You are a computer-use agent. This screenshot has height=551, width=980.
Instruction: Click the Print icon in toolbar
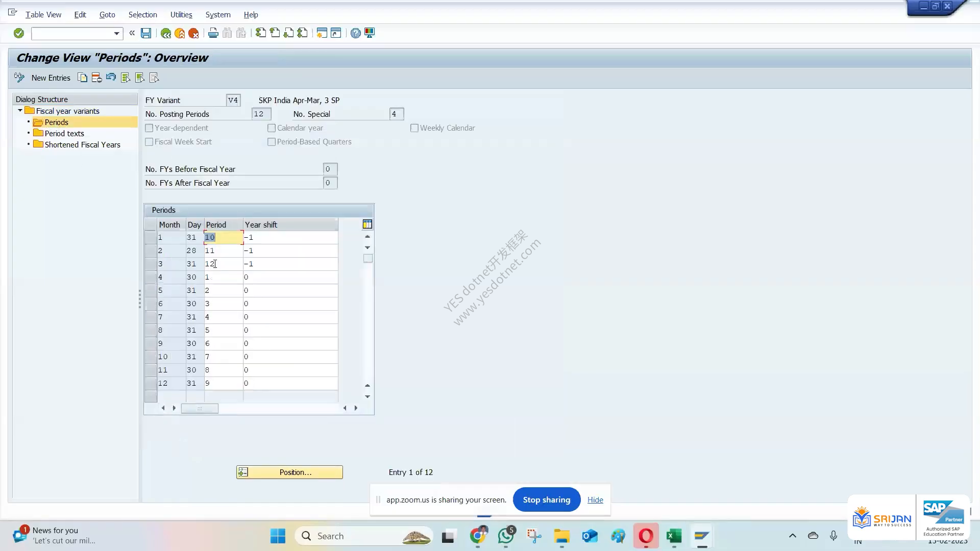[x=213, y=33]
